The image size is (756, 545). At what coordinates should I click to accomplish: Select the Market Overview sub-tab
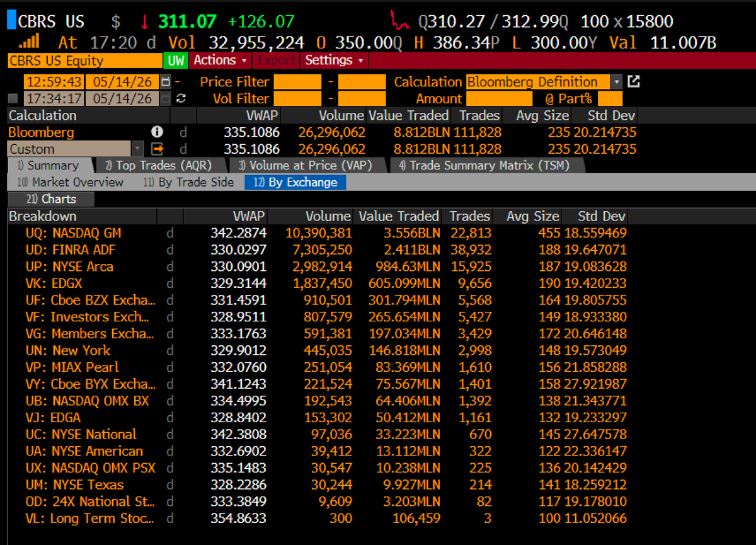click(x=71, y=183)
